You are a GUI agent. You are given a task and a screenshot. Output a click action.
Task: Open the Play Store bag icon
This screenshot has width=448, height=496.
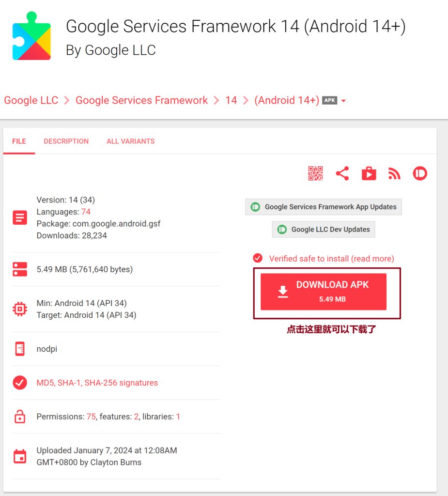coord(369,173)
